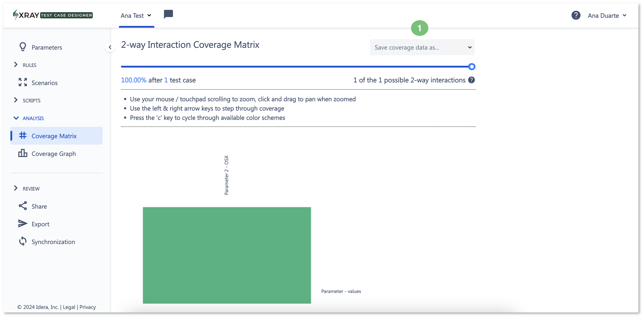Image resolution: width=644 pixels, height=318 pixels.
Task: Click '1 of the 1 possible 2-way interactions' text
Action: click(x=409, y=80)
